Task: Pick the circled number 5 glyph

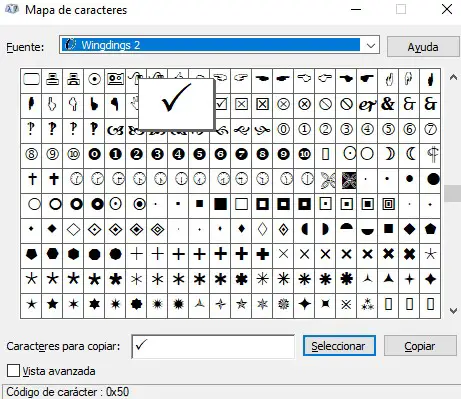Action: click(388, 129)
